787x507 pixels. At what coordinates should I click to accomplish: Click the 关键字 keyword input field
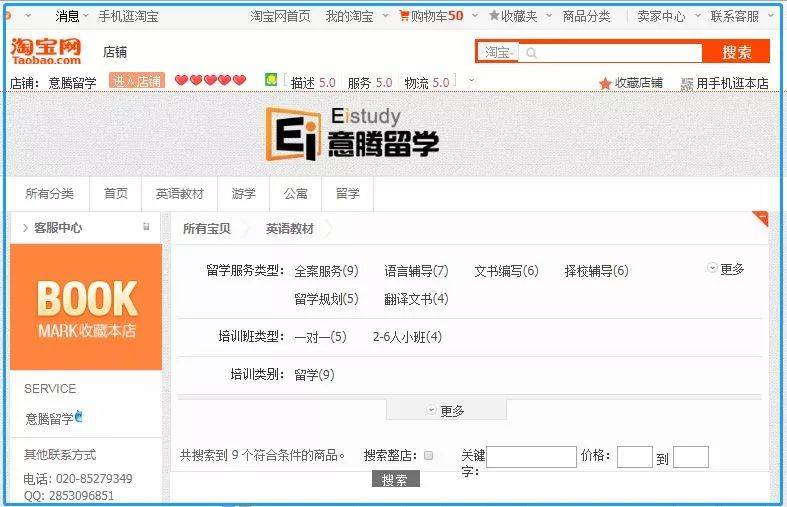(x=531, y=457)
